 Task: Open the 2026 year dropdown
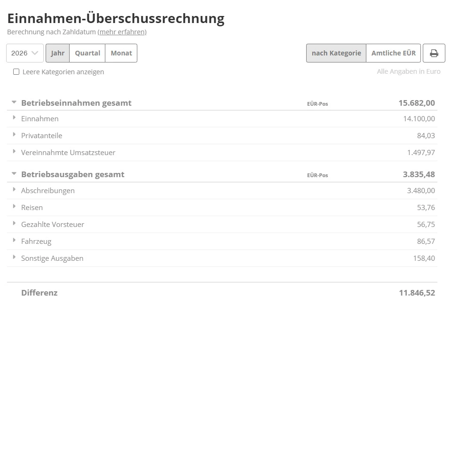(x=25, y=53)
